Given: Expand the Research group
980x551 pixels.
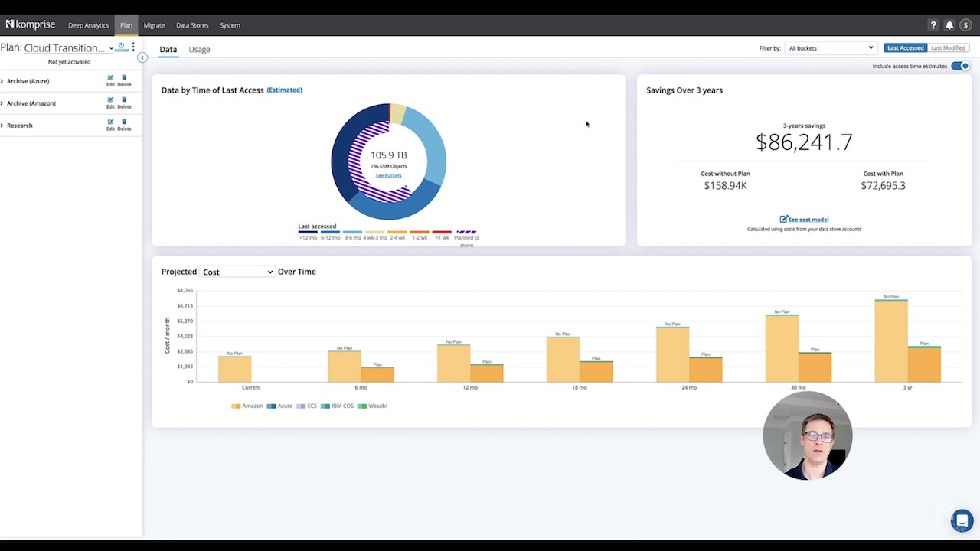Looking at the screenshot, I should [x=2, y=126].
